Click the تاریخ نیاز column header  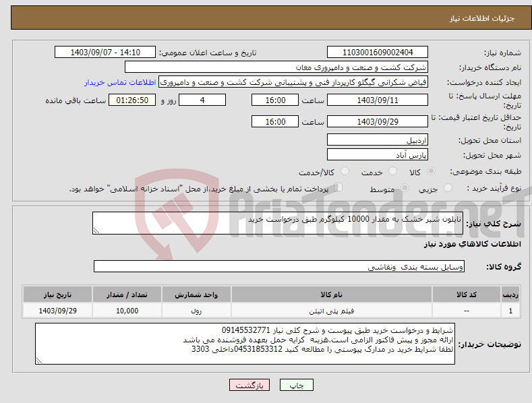click(57, 294)
